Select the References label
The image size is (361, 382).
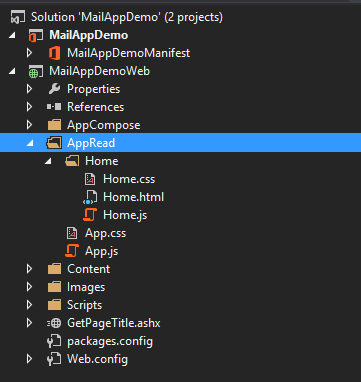[96, 107]
